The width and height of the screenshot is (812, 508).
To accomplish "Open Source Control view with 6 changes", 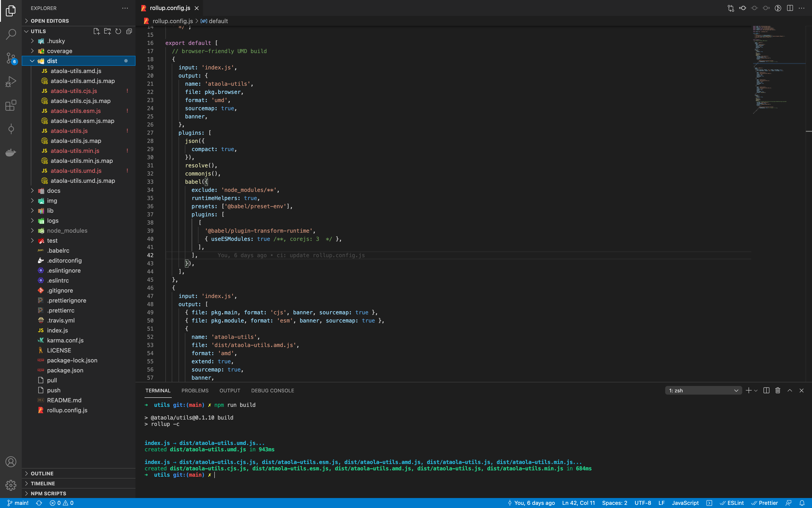I will click(x=11, y=58).
